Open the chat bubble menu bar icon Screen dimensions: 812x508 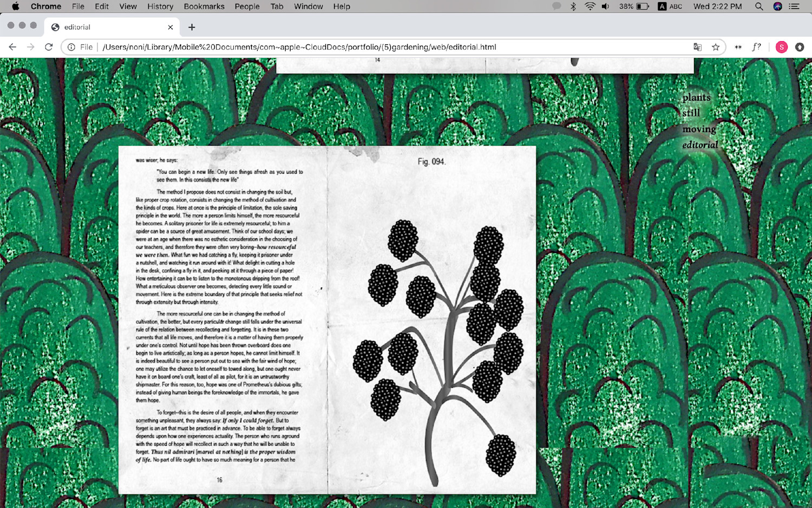556,6
